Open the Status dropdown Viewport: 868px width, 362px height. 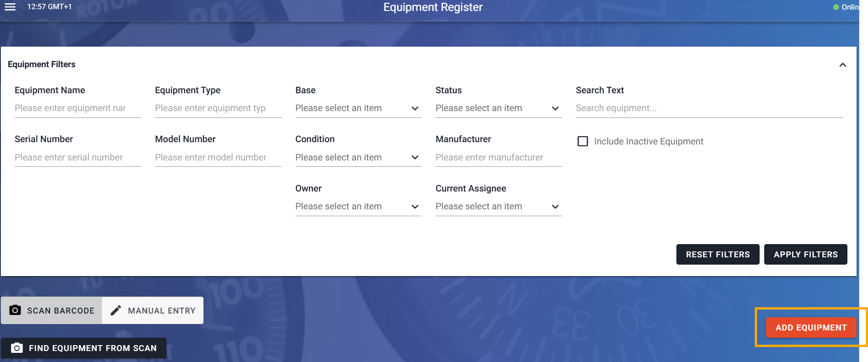(x=498, y=108)
